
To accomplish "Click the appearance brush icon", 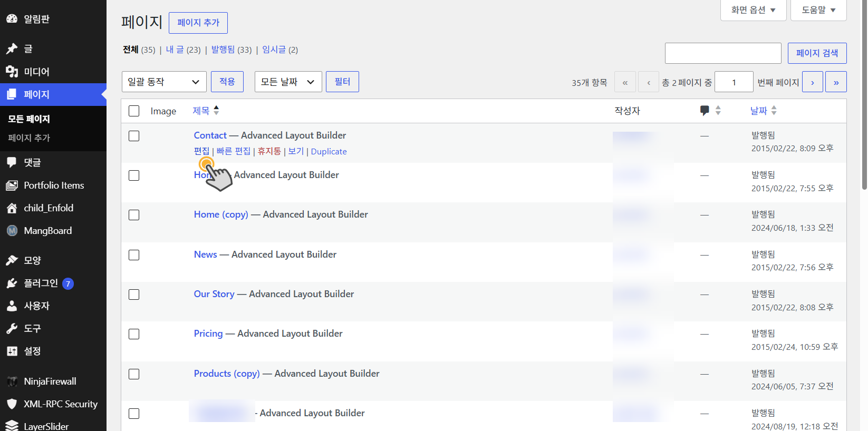I will (12, 260).
